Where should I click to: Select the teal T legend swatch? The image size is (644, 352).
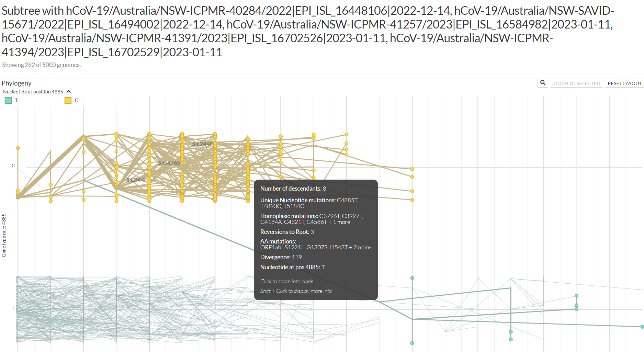pyautogui.click(x=8, y=100)
